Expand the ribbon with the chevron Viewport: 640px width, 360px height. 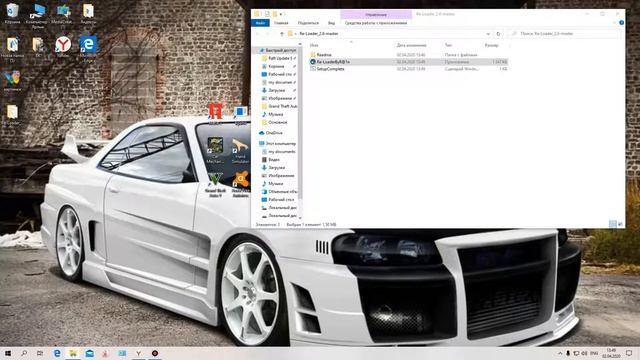coord(614,23)
